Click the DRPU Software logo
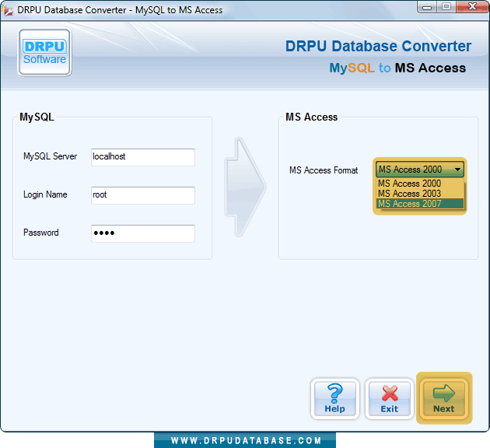The width and height of the screenshot is (490, 448). click(x=44, y=52)
